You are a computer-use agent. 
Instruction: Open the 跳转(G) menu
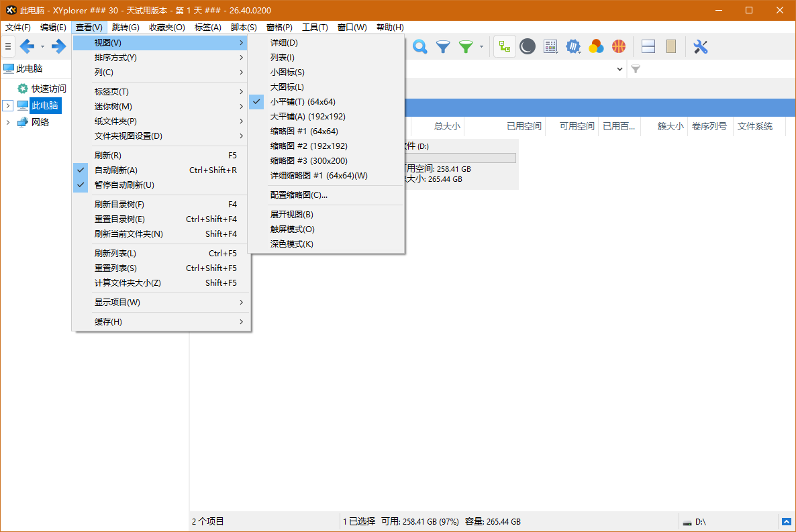[126, 28]
